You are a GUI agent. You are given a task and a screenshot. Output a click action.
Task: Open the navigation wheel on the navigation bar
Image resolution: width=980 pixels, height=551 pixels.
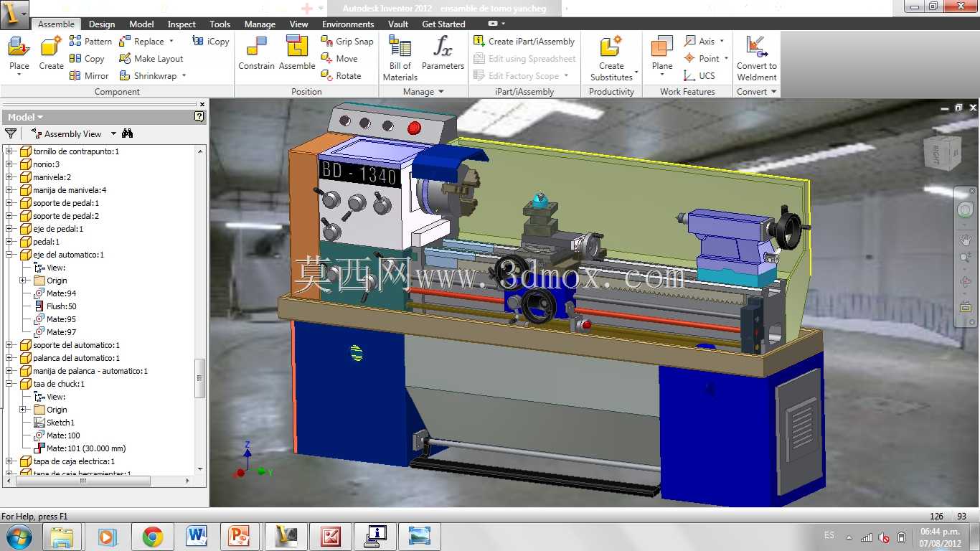(965, 210)
